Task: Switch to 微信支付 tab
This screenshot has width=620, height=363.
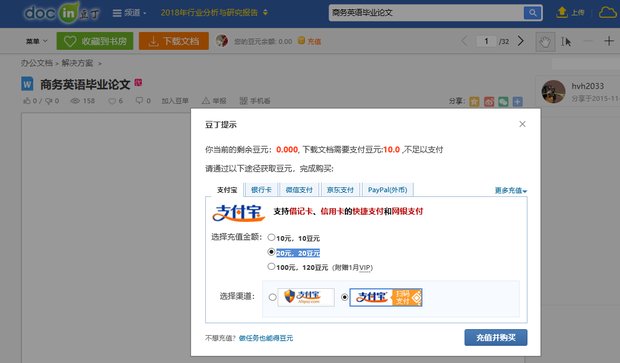Action: pos(299,190)
